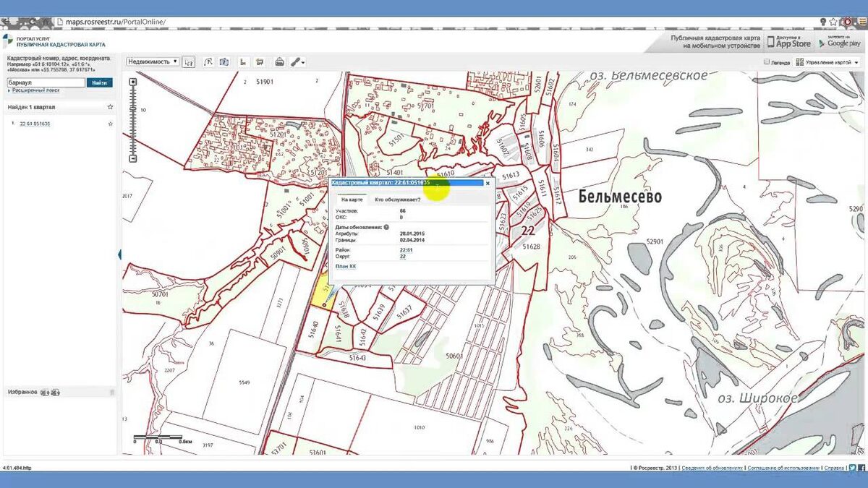The height and width of the screenshot is (488, 868).
Task: Click the browser address bar URL
Action: 116,22
